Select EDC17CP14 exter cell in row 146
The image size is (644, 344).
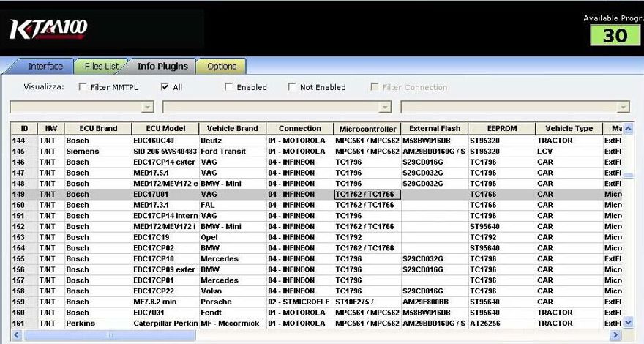(165, 162)
